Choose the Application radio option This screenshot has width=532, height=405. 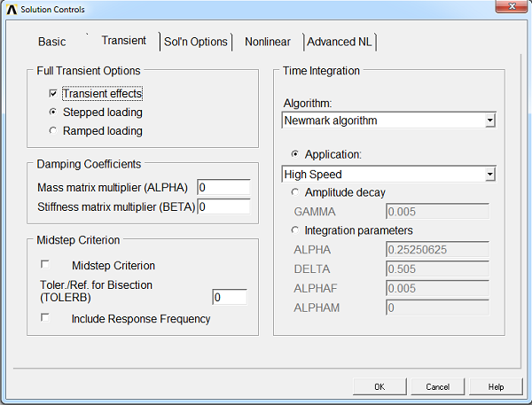pos(295,154)
